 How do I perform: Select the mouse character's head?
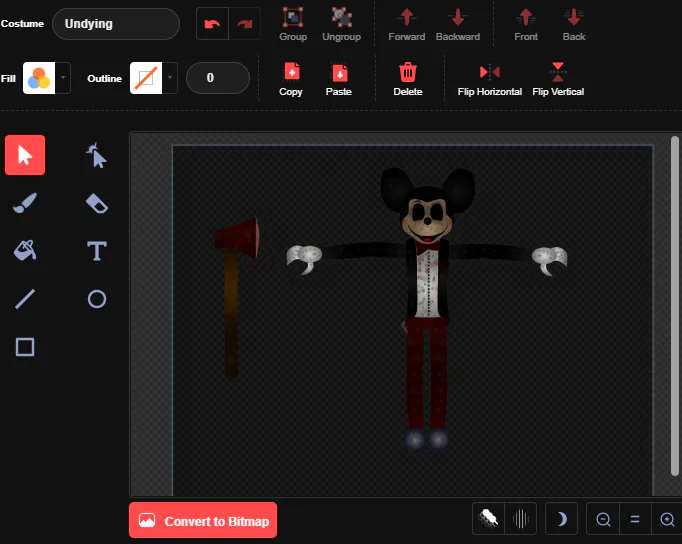pyautogui.click(x=428, y=207)
